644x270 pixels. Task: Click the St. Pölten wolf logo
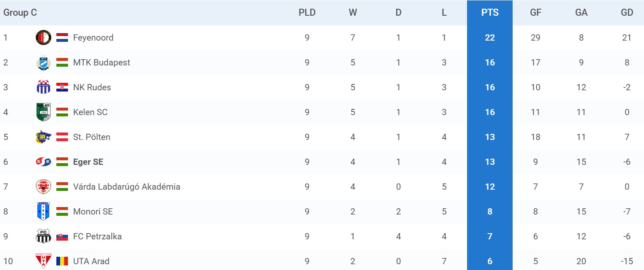click(x=43, y=137)
